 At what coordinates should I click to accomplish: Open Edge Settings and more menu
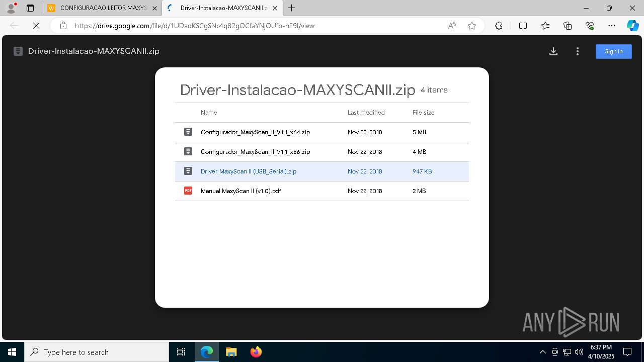612,26
